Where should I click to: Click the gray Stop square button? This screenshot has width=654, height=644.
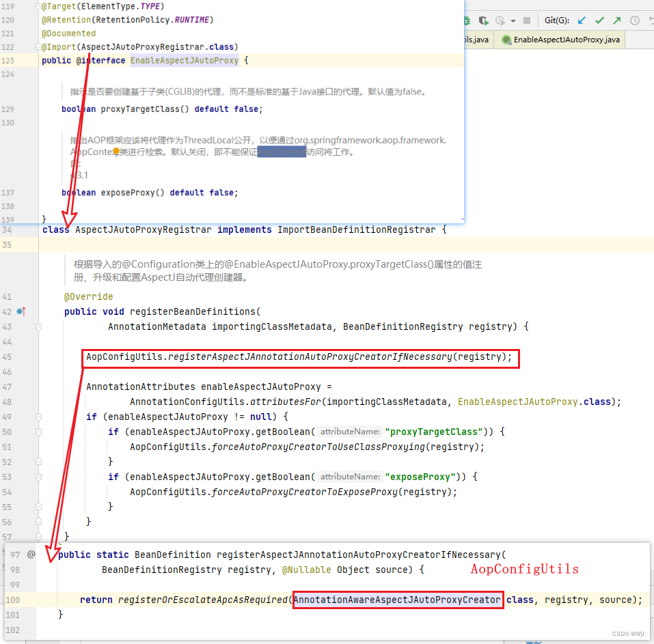click(527, 20)
